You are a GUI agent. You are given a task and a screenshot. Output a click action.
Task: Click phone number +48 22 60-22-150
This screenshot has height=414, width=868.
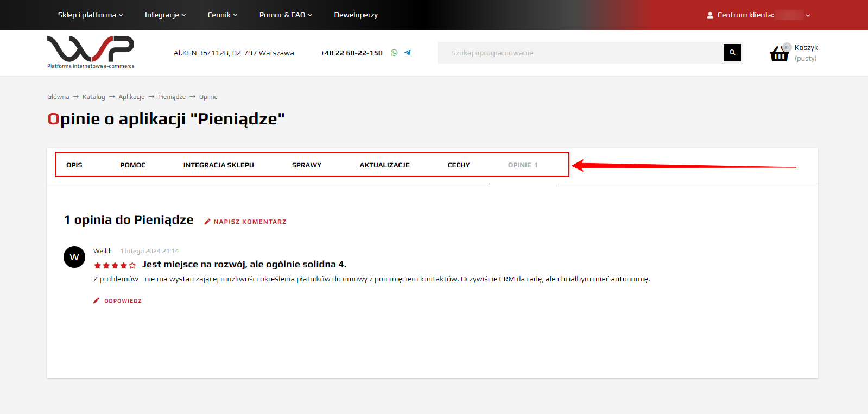352,53
